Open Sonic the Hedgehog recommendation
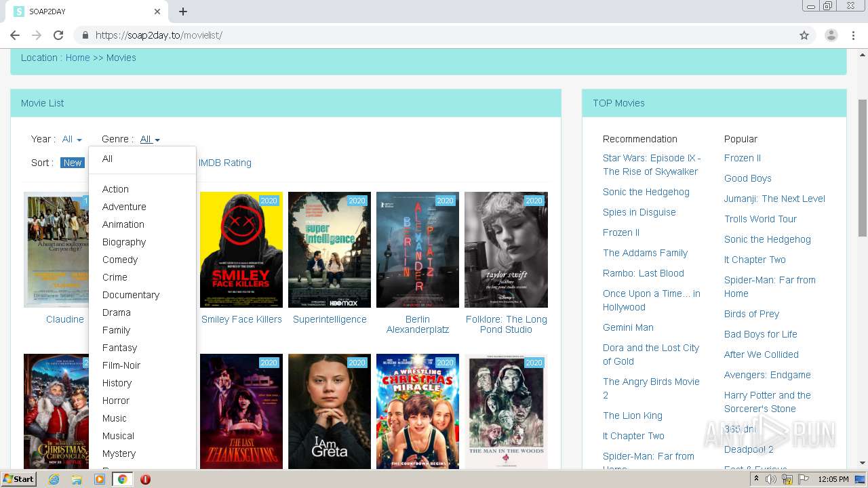Viewport: 868px width, 488px height. click(646, 192)
